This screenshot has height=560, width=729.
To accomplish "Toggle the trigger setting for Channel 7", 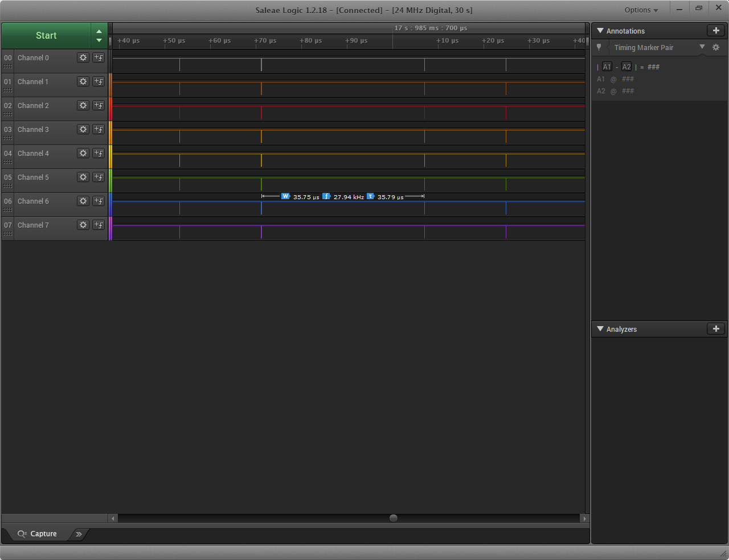I will pos(99,225).
